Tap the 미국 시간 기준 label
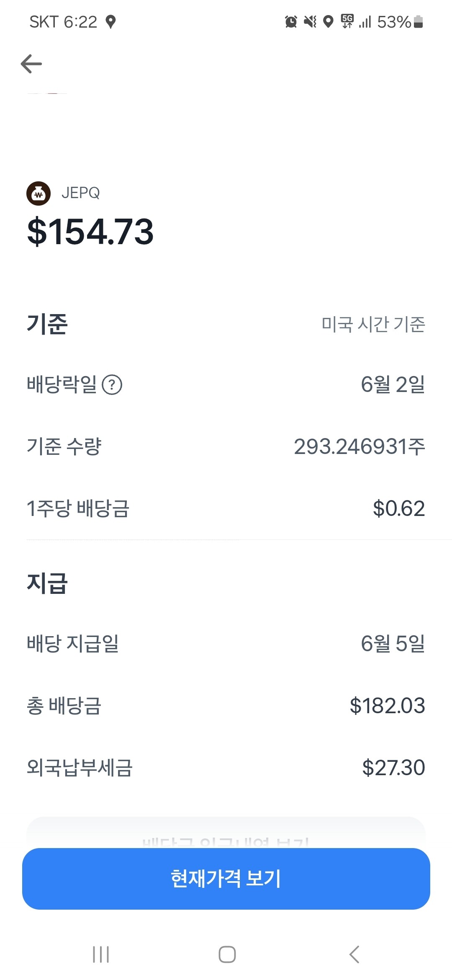Screen dimensions: 452x980 coord(373,324)
